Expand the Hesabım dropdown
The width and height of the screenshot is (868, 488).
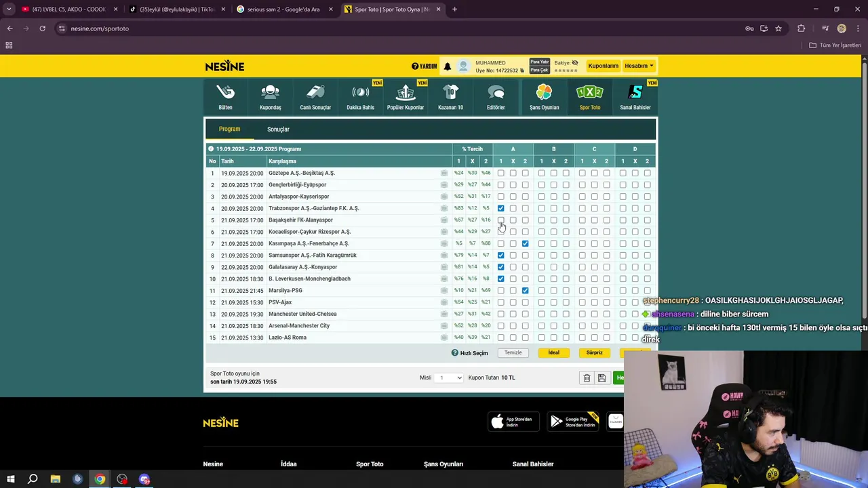pyautogui.click(x=639, y=66)
